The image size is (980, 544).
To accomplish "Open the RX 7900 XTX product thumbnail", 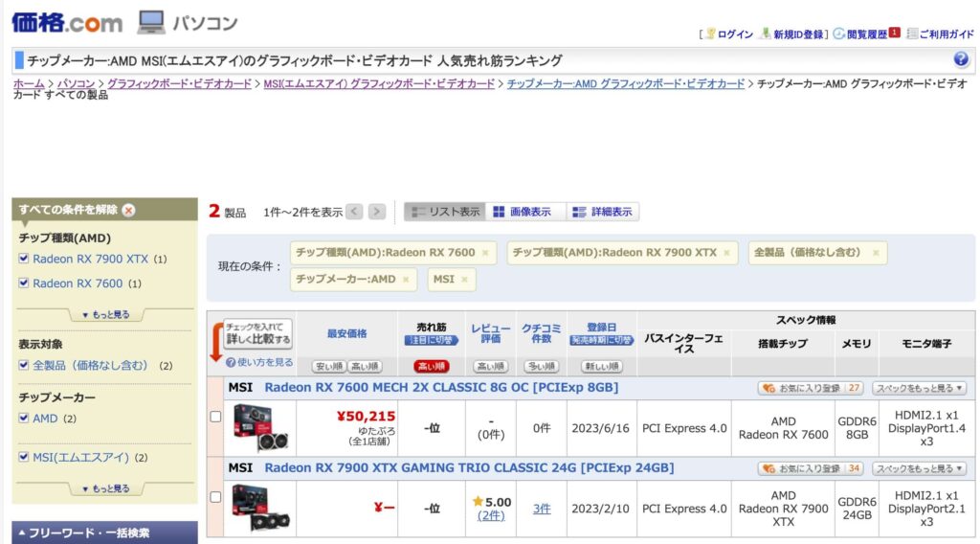I will pyautogui.click(x=256, y=508).
